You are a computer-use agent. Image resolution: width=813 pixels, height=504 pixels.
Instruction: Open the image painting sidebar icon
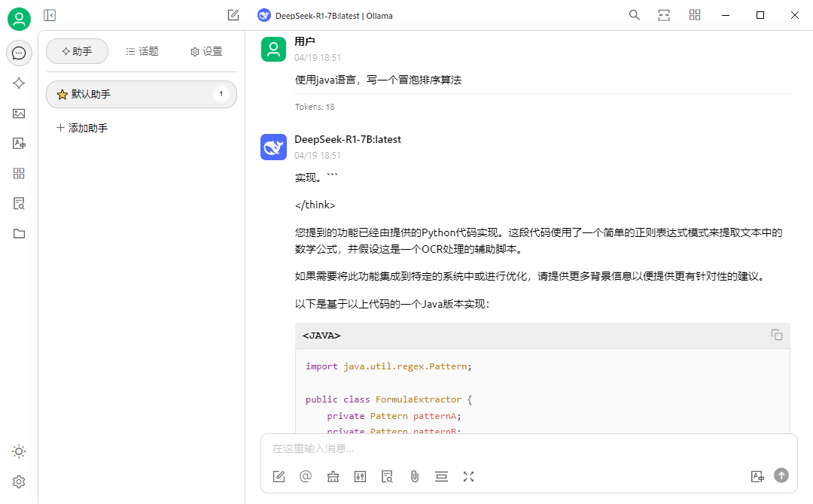[x=19, y=114]
